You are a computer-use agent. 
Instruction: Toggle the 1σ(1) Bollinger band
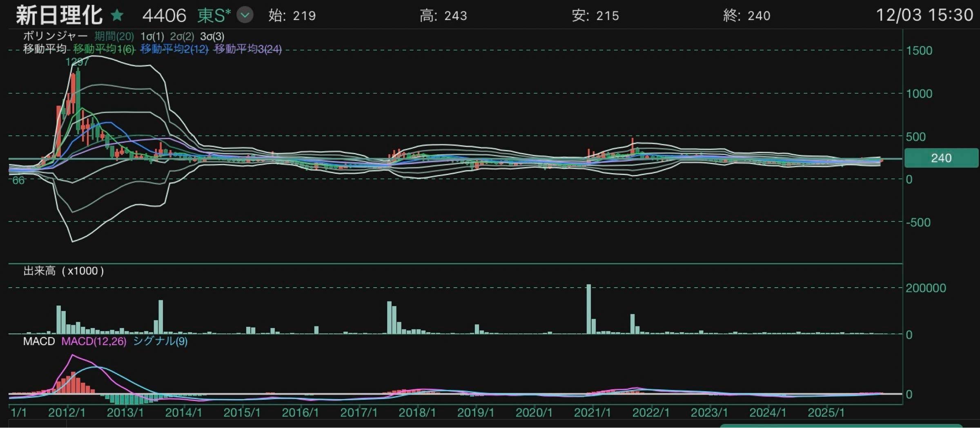click(152, 36)
